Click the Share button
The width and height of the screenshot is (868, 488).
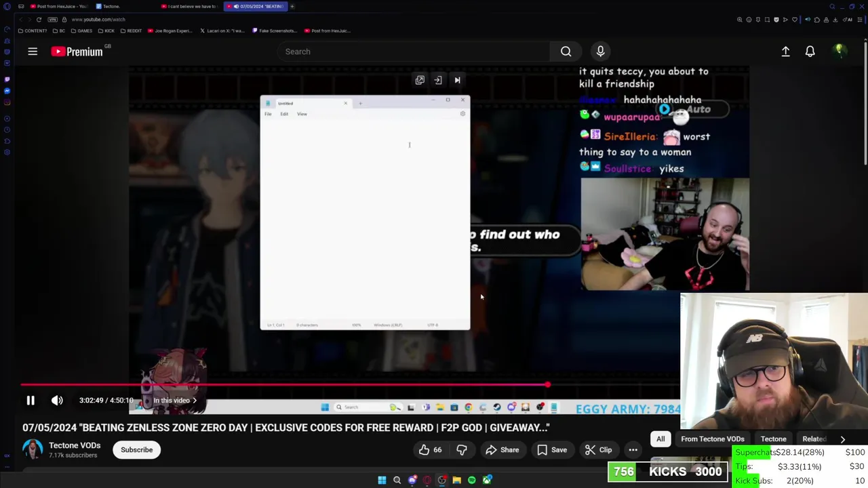point(500,449)
